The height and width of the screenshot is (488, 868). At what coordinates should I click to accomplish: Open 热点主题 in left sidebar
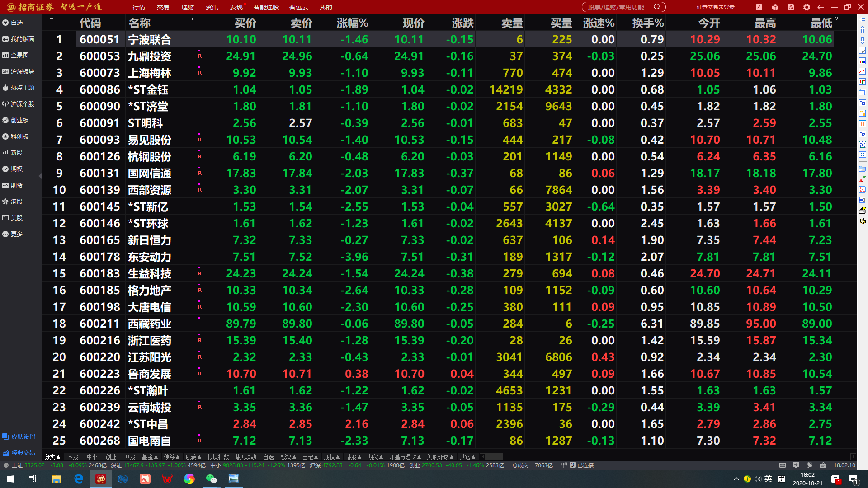(x=22, y=88)
